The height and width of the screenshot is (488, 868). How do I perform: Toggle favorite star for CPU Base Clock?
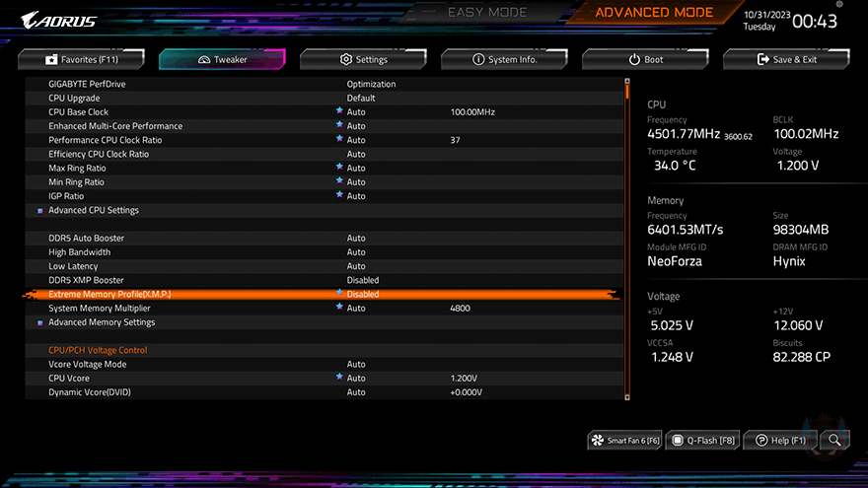tap(339, 110)
